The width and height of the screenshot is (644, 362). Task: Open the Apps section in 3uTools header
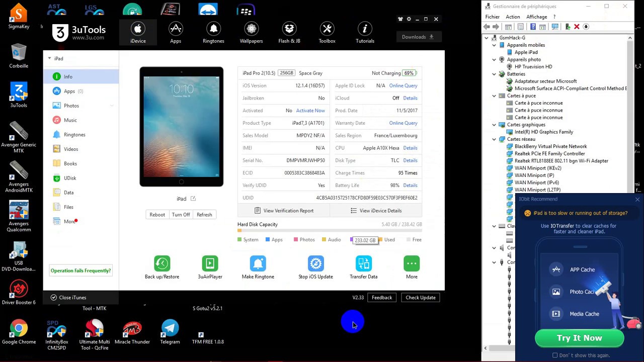coord(176,33)
